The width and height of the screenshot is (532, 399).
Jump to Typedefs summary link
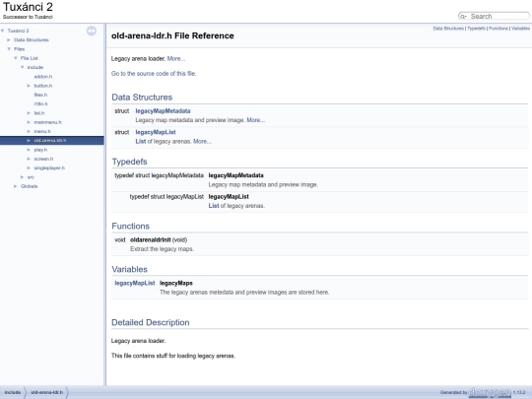(x=477, y=29)
